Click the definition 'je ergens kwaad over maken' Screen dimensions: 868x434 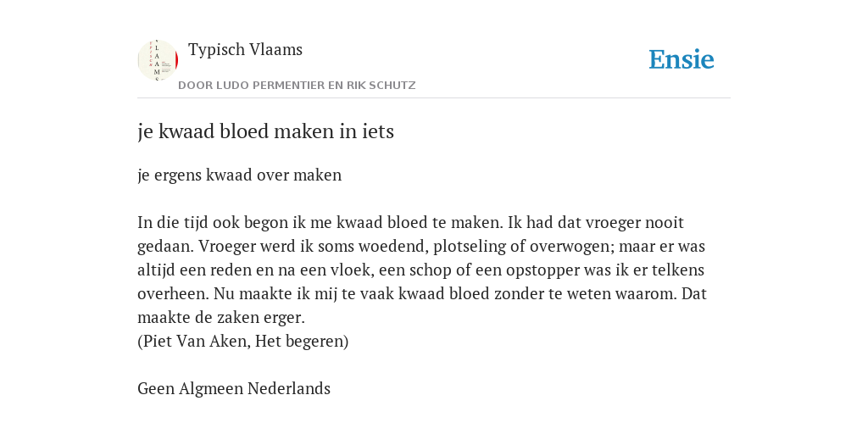pyautogui.click(x=240, y=175)
